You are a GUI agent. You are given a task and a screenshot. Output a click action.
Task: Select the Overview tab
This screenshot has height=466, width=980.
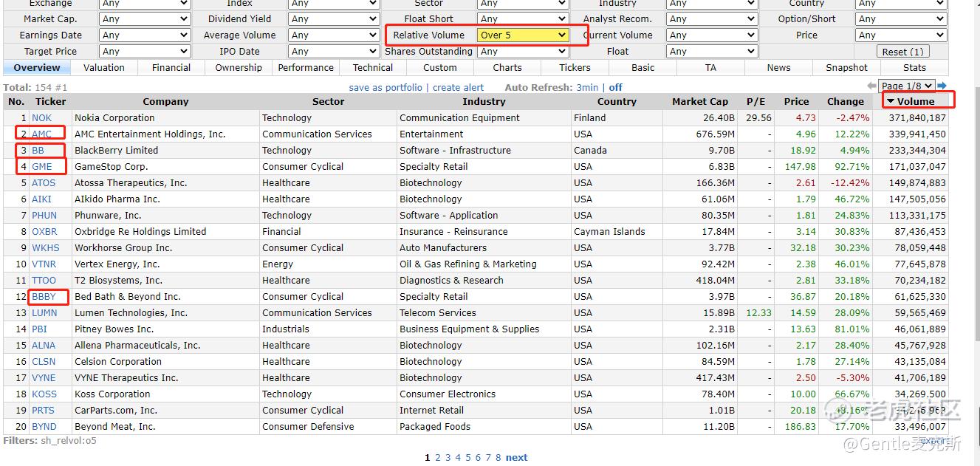coord(37,67)
